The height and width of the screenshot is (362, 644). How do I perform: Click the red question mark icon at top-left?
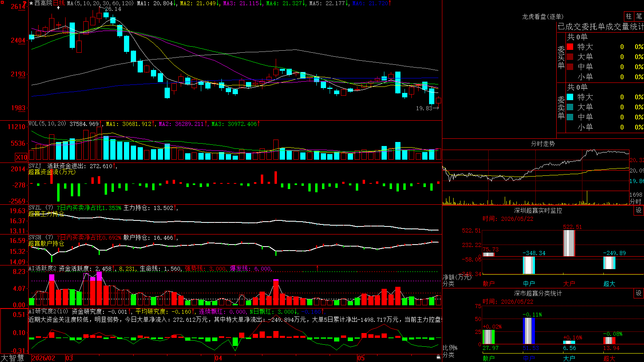point(25,4)
